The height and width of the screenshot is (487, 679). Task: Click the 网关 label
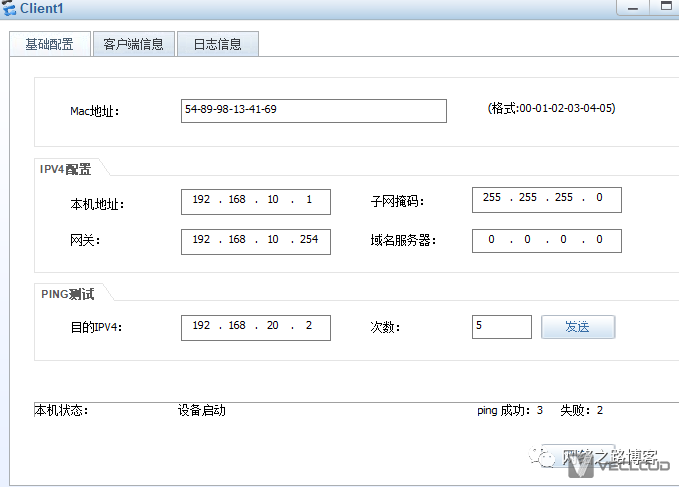pos(85,240)
